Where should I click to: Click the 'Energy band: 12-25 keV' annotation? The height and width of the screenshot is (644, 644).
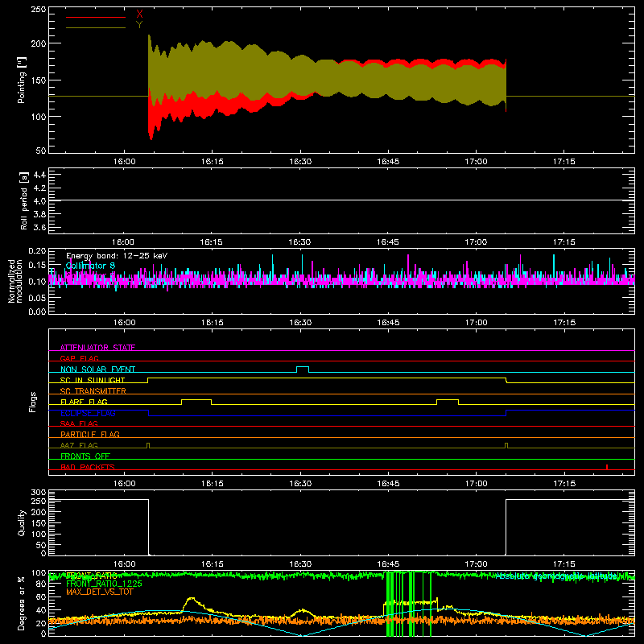[x=117, y=256]
